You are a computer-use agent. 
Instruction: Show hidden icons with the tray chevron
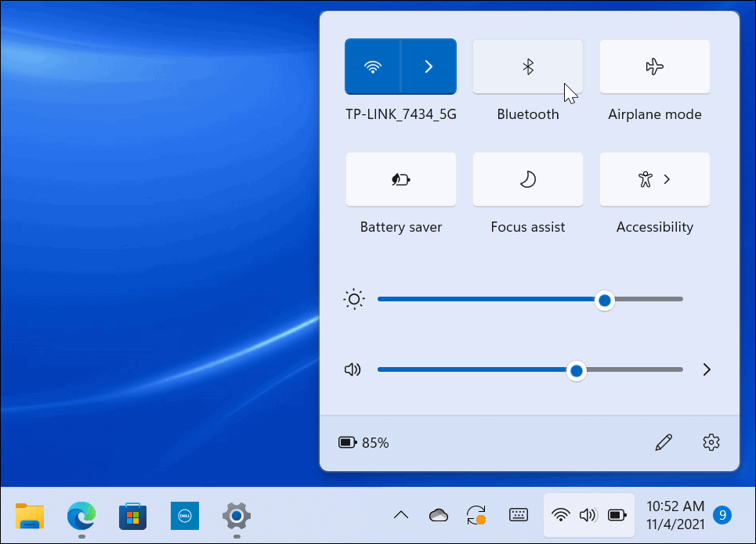click(x=401, y=514)
